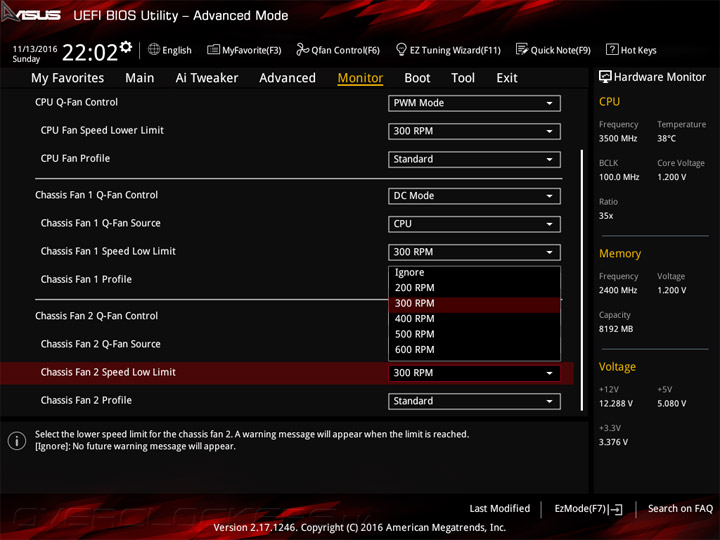Choose 200 RPM from the open list
Screen dimensions: 720x540
click(x=474, y=288)
